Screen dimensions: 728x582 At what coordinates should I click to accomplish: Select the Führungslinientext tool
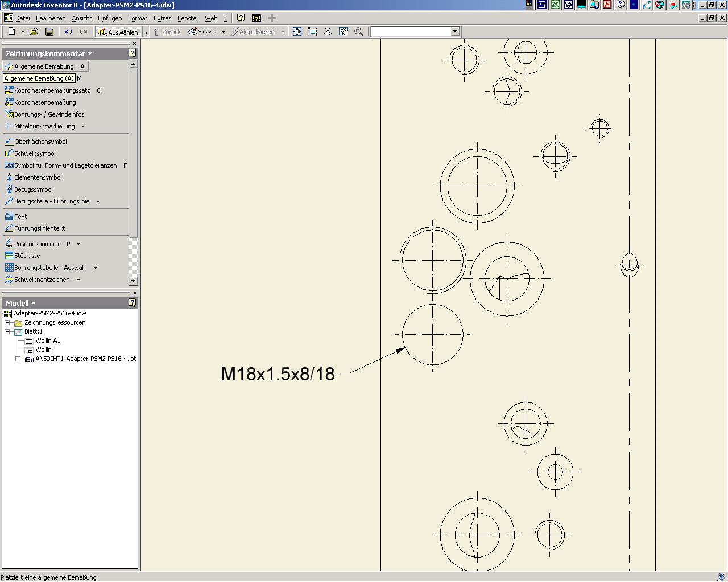tap(39, 228)
